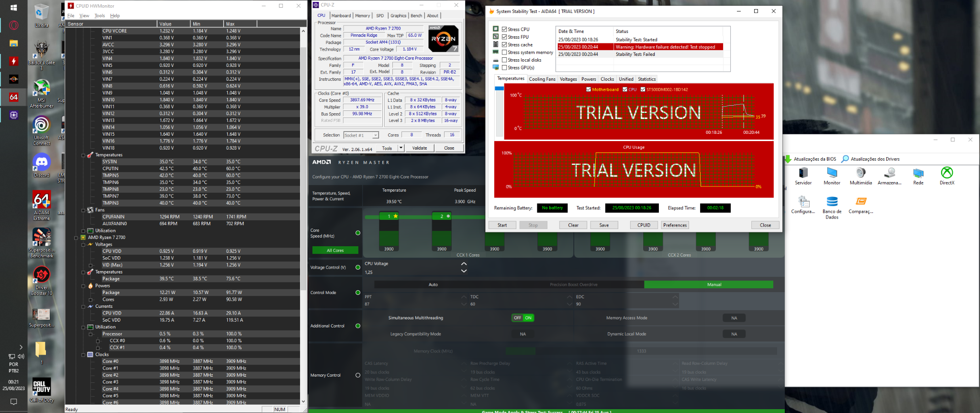Collapse the Clocks tree node
The width and height of the screenshot is (980, 413).
tap(83, 355)
